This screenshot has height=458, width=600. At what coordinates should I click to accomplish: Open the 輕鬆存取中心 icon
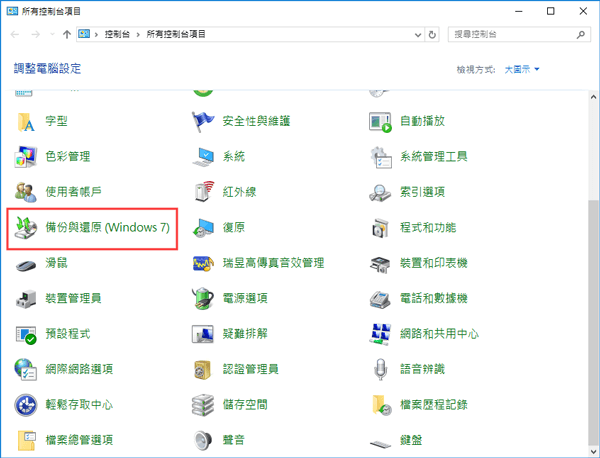pyautogui.click(x=26, y=405)
